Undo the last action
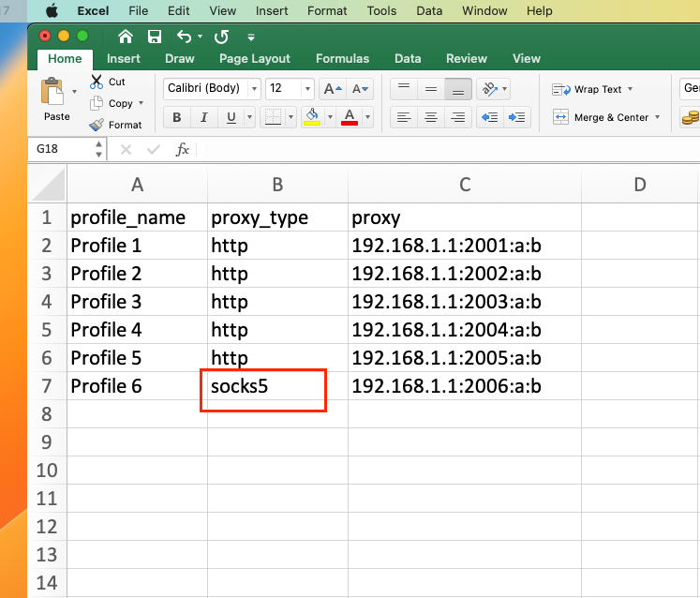 pyautogui.click(x=184, y=37)
